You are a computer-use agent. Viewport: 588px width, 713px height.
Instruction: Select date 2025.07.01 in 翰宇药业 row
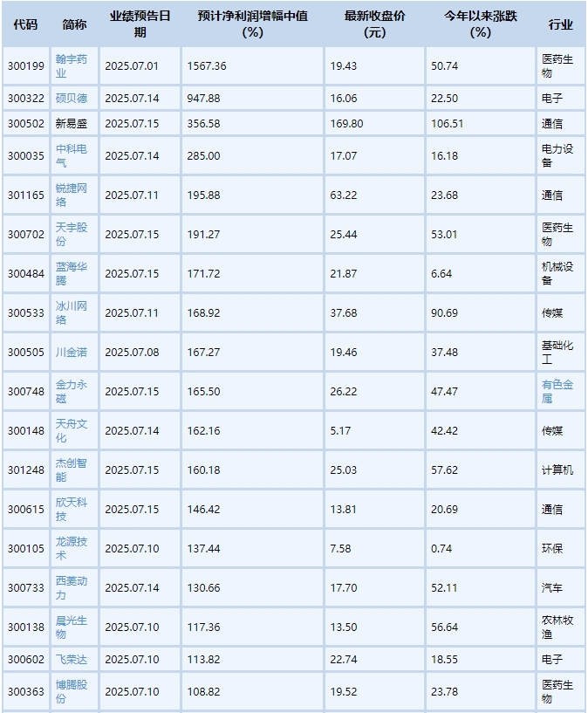tap(132, 66)
